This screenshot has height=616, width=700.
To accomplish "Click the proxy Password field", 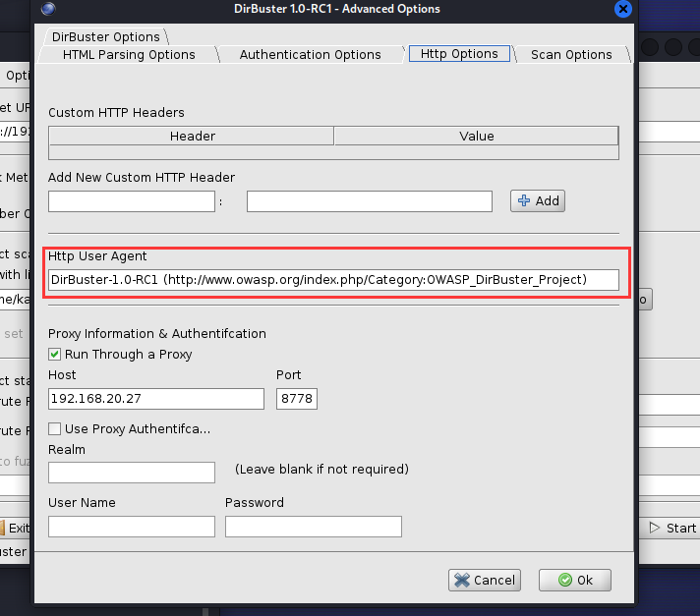I will click(x=314, y=527).
